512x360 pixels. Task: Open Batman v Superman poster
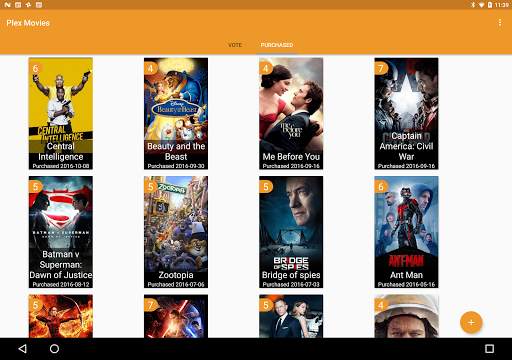click(61, 232)
